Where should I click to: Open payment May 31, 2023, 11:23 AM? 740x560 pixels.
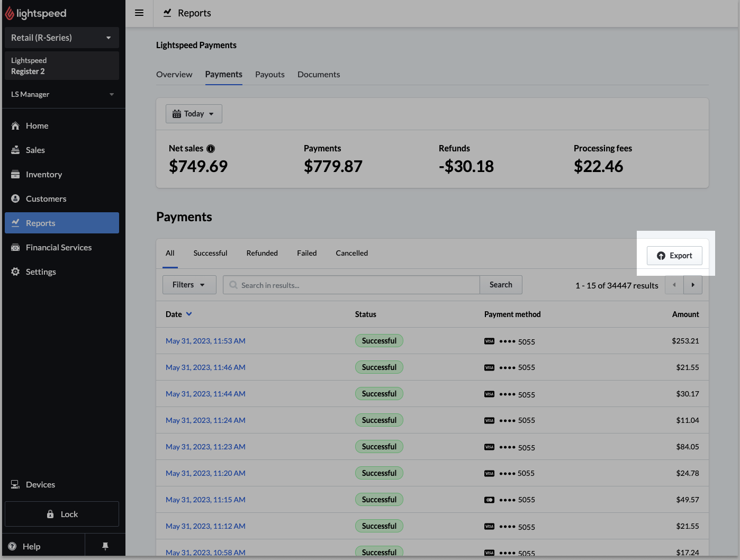pyautogui.click(x=205, y=447)
